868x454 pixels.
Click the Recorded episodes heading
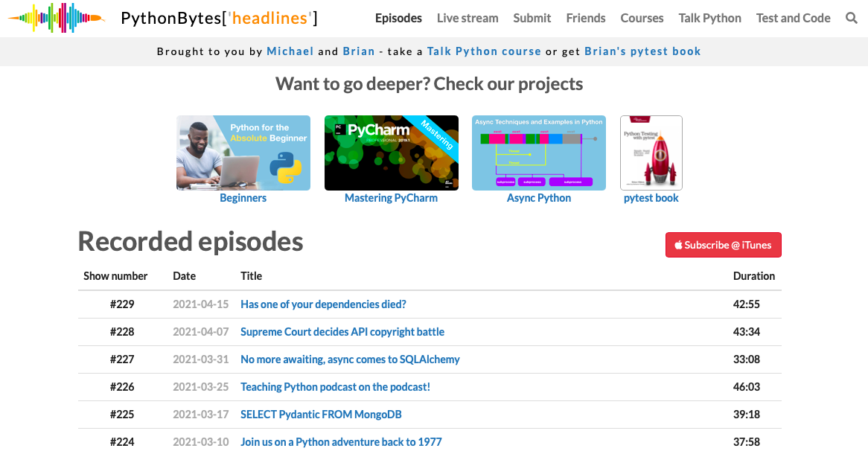tap(191, 241)
